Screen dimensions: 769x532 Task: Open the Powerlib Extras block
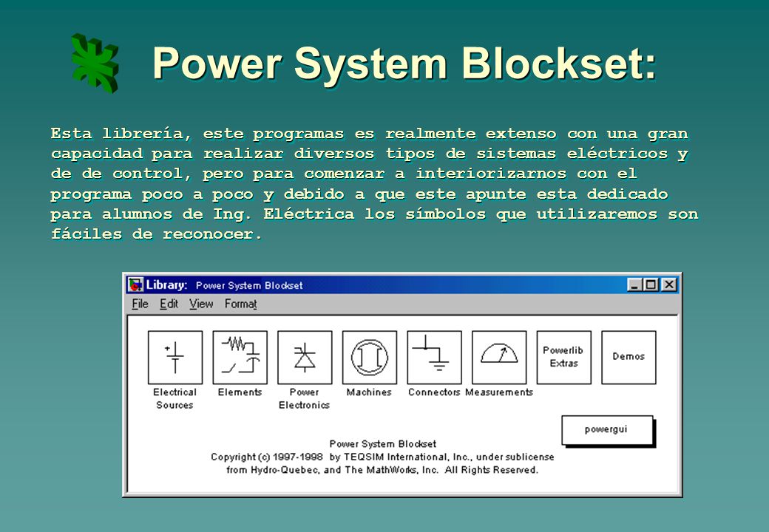pyautogui.click(x=563, y=358)
